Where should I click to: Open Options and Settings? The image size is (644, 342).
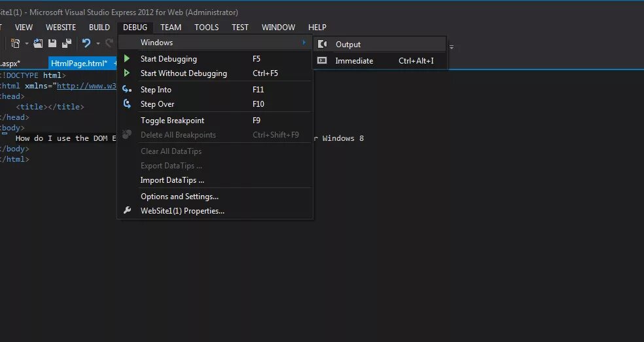(x=215, y=197)
